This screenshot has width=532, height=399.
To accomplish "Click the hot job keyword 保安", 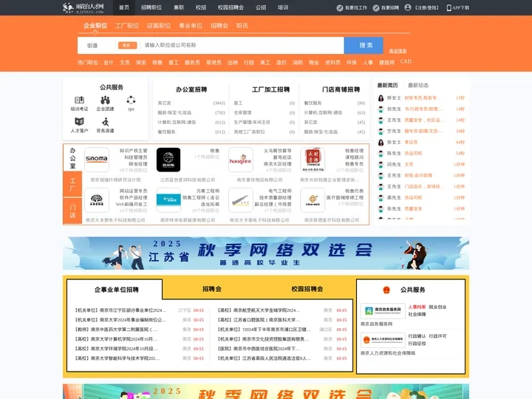I will (141, 62).
